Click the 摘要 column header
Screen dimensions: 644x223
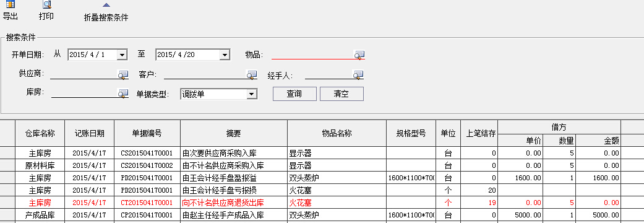click(234, 133)
